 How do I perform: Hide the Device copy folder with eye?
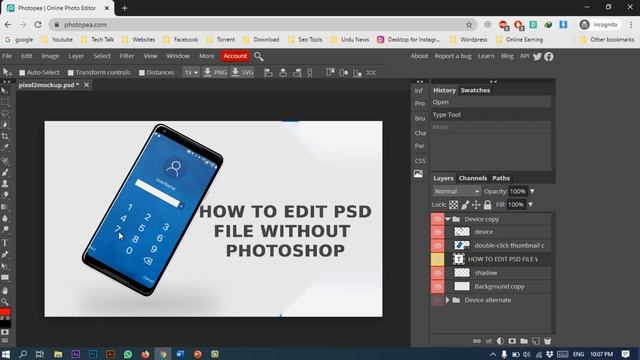(438, 219)
